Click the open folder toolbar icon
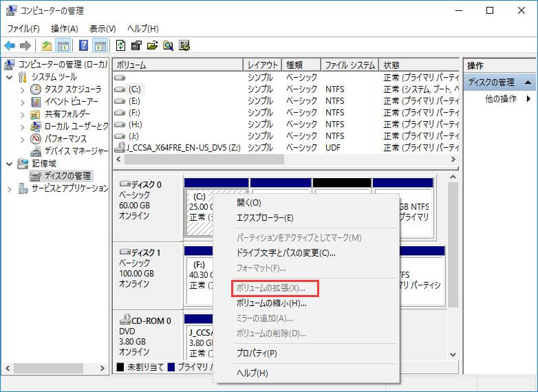538x392 pixels. pyautogui.click(x=152, y=46)
